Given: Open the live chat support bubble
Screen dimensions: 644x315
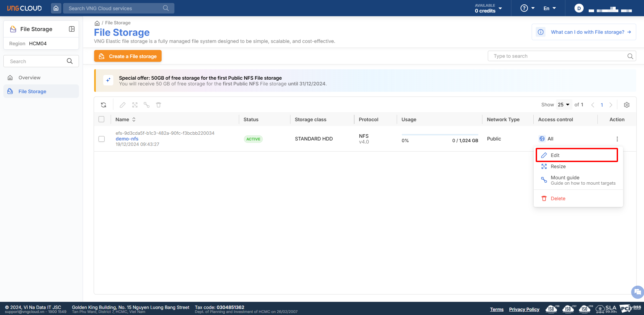Looking at the screenshot, I should point(637,292).
